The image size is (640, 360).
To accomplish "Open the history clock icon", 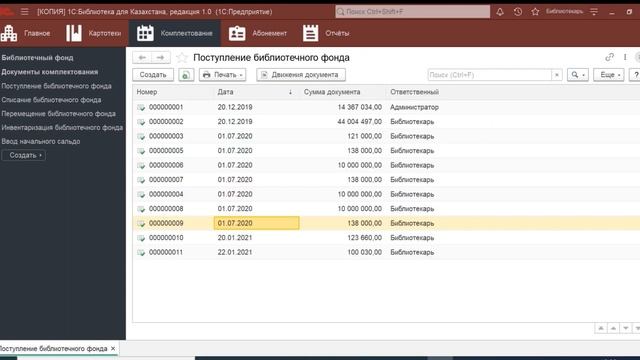I will tap(518, 12).
